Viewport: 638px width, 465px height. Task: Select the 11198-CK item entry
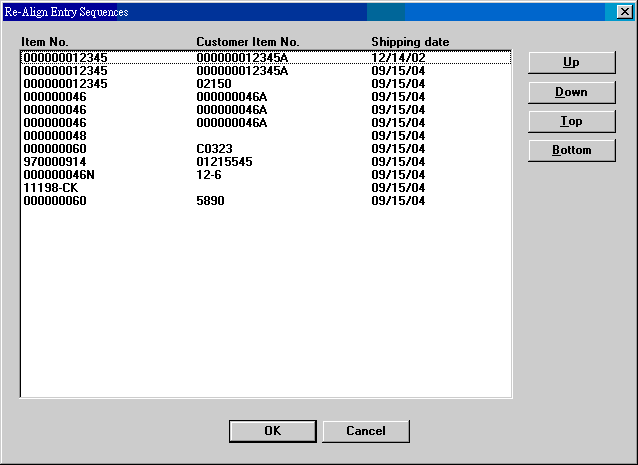click(x=50, y=188)
